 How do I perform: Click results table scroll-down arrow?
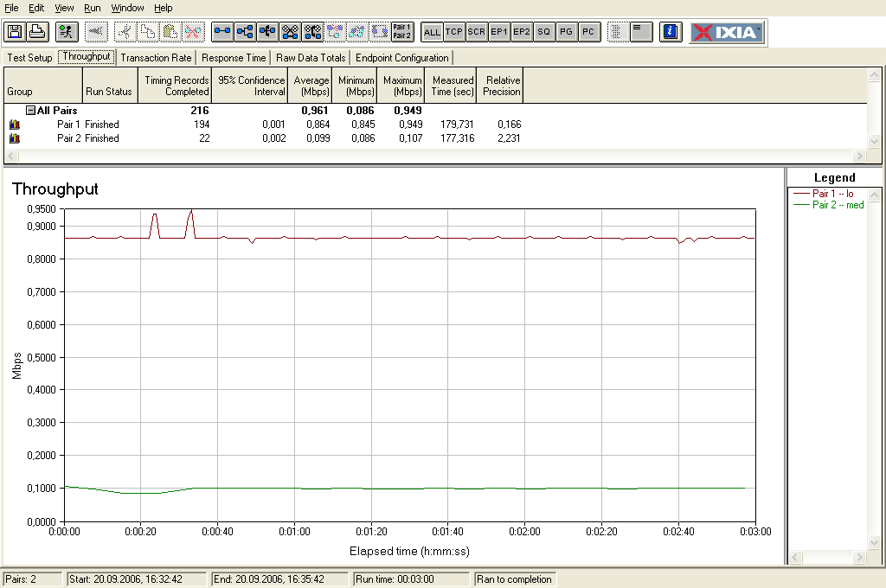[x=874, y=141]
